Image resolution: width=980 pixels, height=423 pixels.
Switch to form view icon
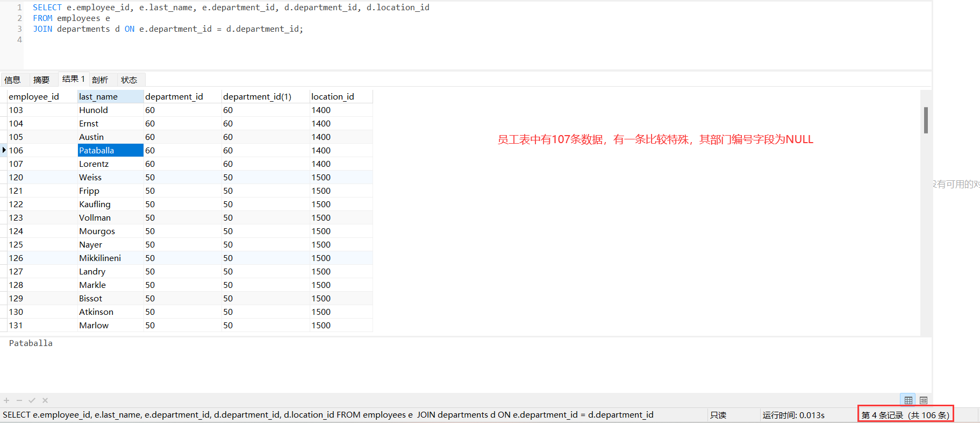[x=924, y=400]
